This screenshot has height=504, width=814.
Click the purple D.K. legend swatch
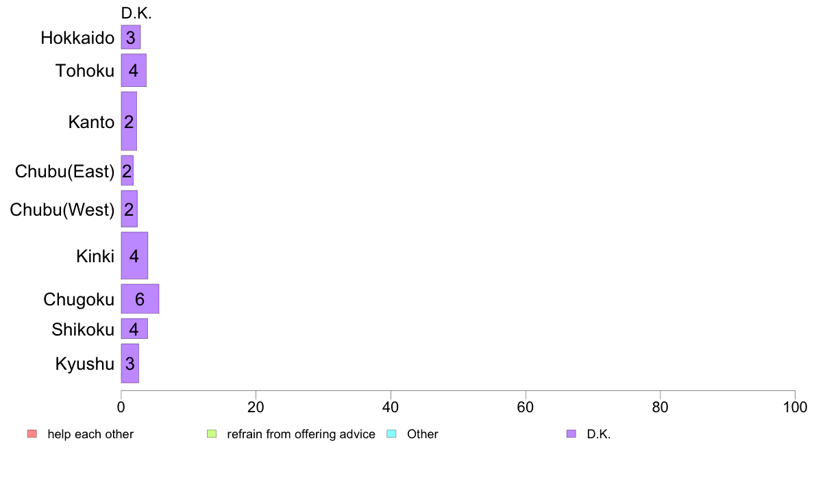[571, 433]
